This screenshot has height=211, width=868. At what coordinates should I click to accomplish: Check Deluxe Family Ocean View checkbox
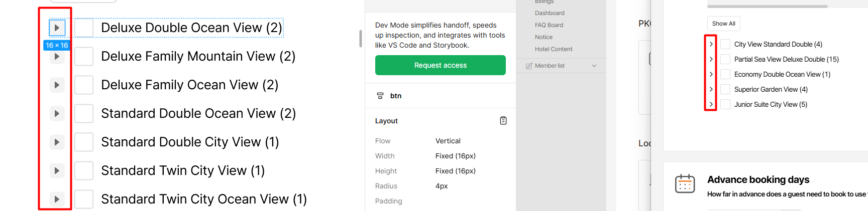point(84,85)
